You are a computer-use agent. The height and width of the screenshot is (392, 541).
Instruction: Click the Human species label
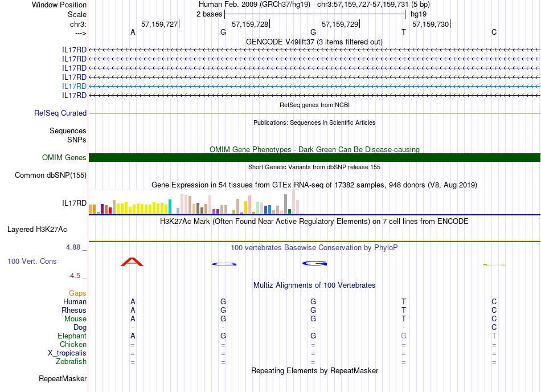[75, 301]
